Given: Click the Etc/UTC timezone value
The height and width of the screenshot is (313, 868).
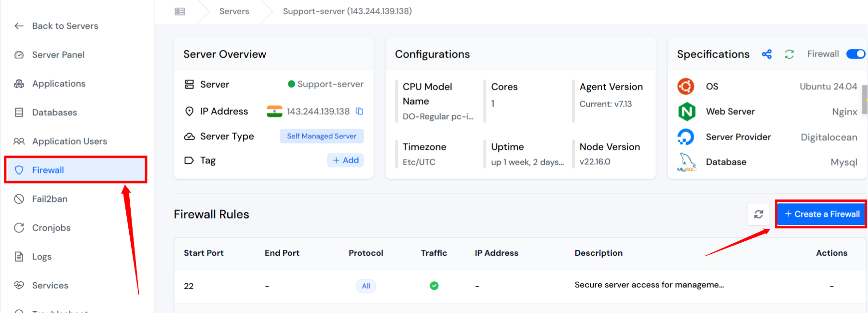Looking at the screenshot, I should pos(419,162).
